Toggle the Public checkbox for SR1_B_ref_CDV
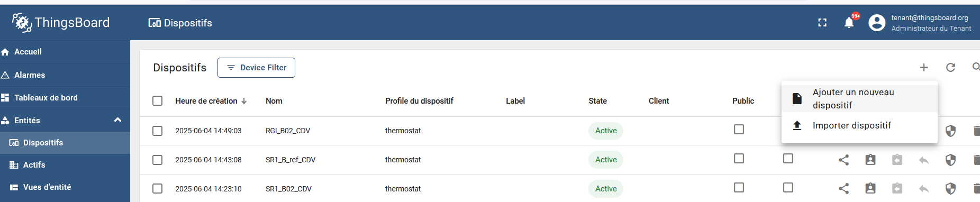This screenshot has height=202, width=980. (739, 159)
